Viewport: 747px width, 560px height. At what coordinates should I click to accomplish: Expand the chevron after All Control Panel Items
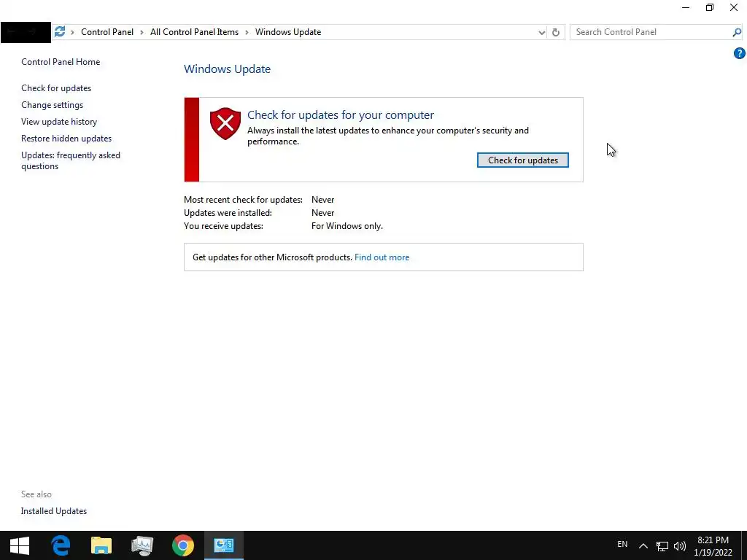(247, 32)
